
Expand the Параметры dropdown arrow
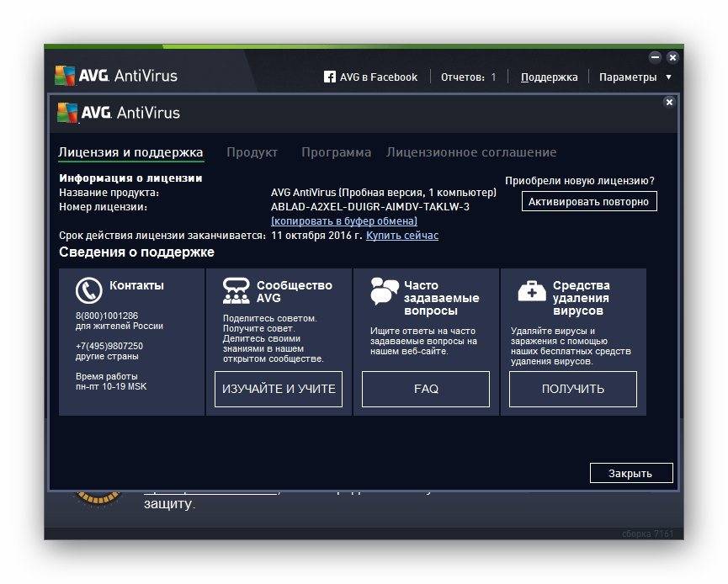[x=668, y=77]
